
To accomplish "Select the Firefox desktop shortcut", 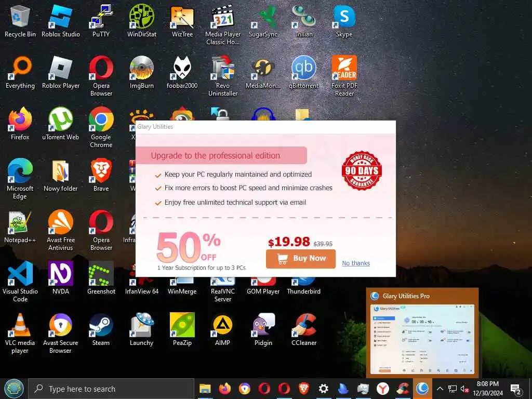I will 20,124.
